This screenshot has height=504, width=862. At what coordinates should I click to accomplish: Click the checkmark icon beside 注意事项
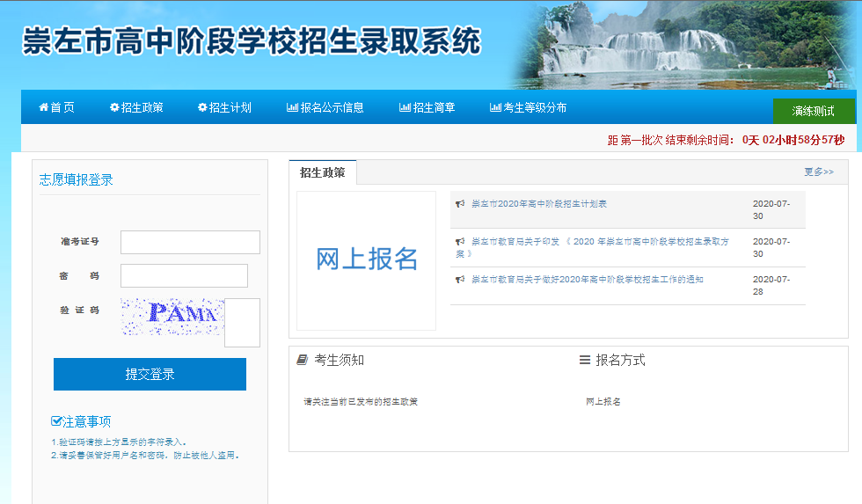tap(56, 421)
